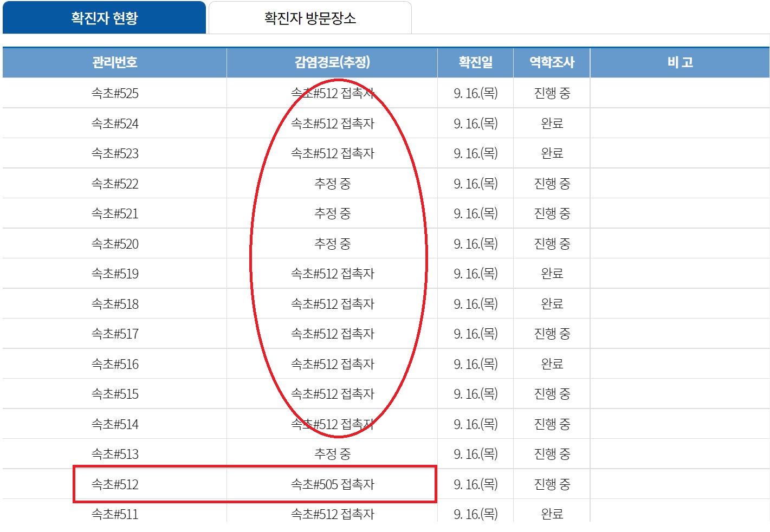The height and width of the screenshot is (532, 770).
Task: Click confirmation date in 속초#517 row
Action: pyautogui.click(x=476, y=334)
